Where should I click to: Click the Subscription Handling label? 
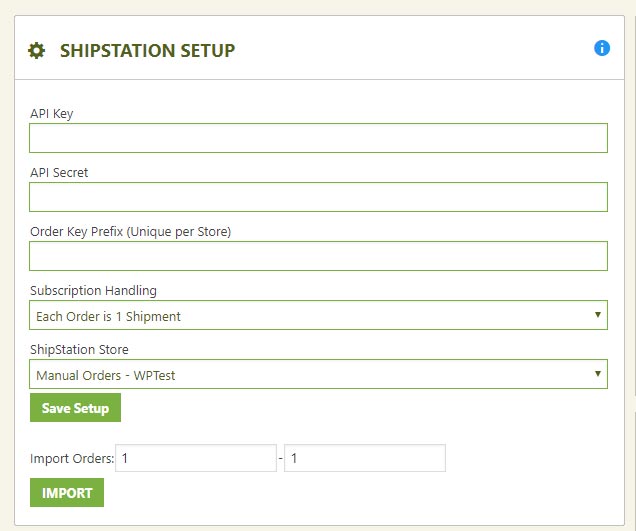coord(93,291)
